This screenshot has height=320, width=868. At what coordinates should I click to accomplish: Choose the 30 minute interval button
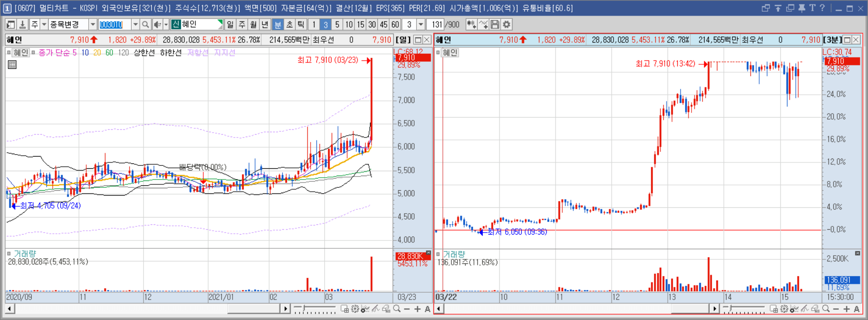point(372,24)
